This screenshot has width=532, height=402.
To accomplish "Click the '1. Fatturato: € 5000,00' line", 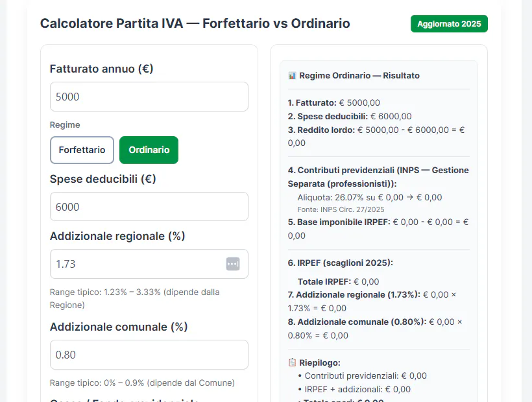I will [x=334, y=102].
